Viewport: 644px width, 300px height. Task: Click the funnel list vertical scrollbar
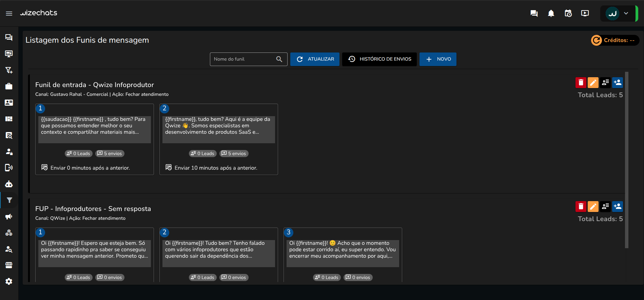pyautogui.click(x=627, y=160)
